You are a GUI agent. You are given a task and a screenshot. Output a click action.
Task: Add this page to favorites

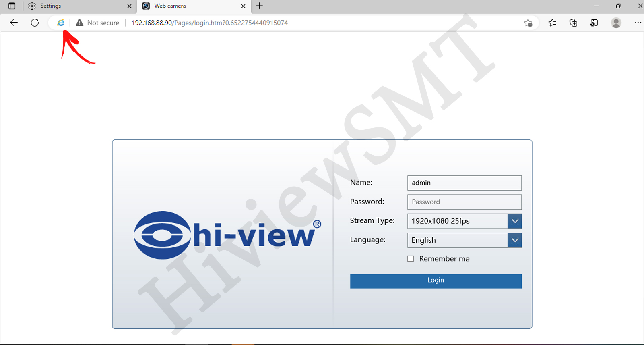click(x=528, y=23)
